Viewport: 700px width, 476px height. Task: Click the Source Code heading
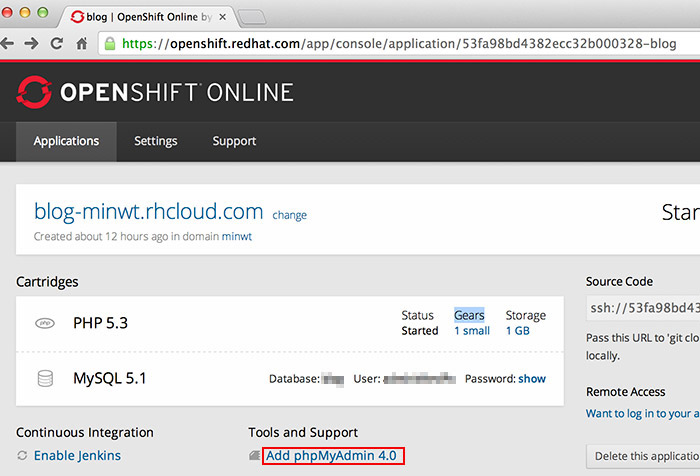click(x=619, y=281)
